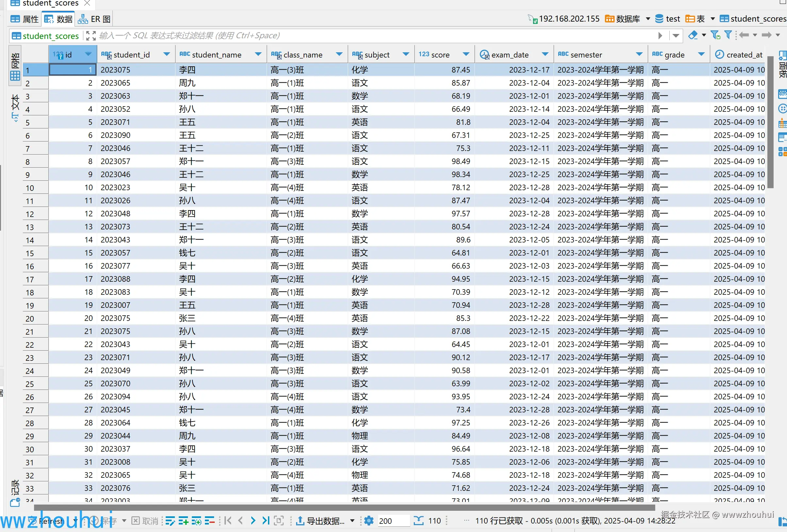Click the delete row icon
The width and height of the screenshot is (787, 532).
point(209,521)
